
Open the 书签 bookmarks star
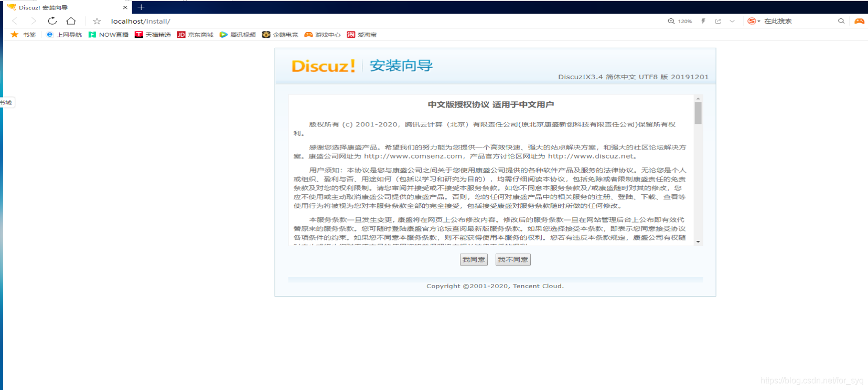tap(23, 35)
